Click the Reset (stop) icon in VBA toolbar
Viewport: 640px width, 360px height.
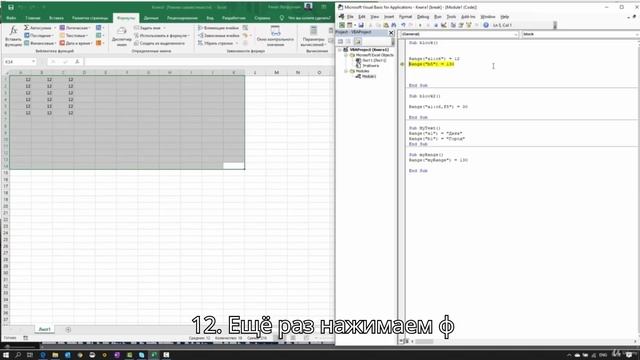(436, 25)
